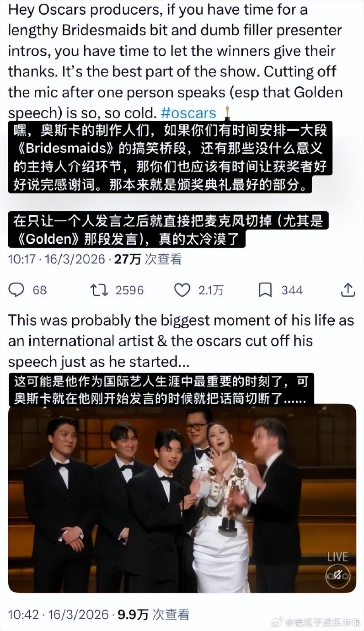
Task: Open the award speech video thumbnail
Action: [182, 498]
